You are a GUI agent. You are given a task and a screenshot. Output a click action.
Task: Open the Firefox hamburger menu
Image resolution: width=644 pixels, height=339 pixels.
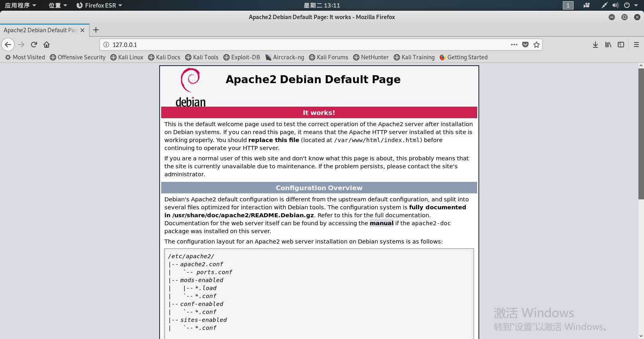(636, 45)
